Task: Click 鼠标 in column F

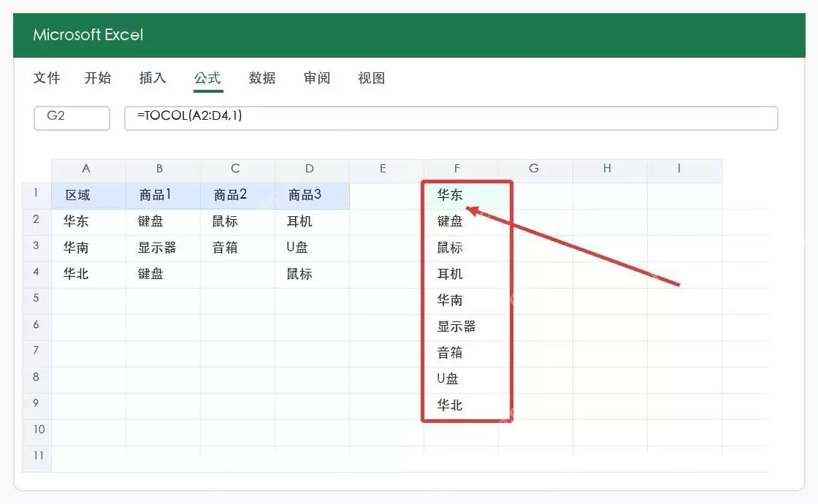Action: 461,248
